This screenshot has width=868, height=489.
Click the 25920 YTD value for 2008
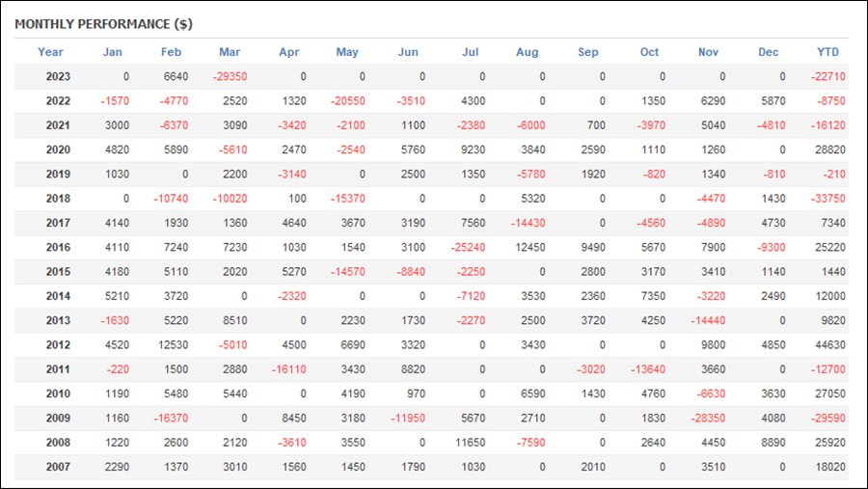(830, 442)
